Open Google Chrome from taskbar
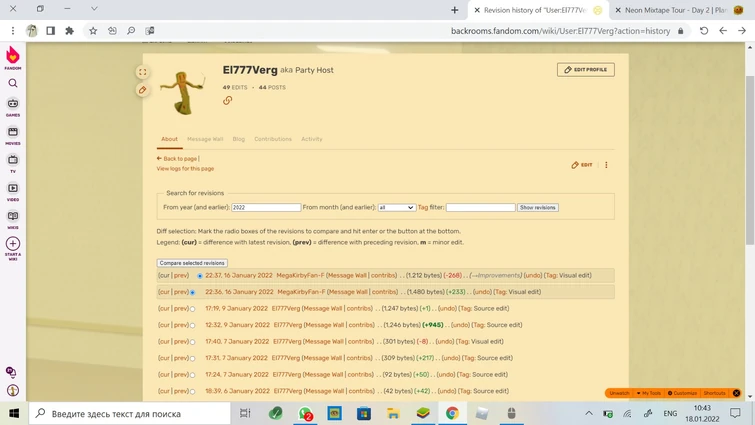Image resolution: width=755 pixels, height=425 pixels. (452, 413)
